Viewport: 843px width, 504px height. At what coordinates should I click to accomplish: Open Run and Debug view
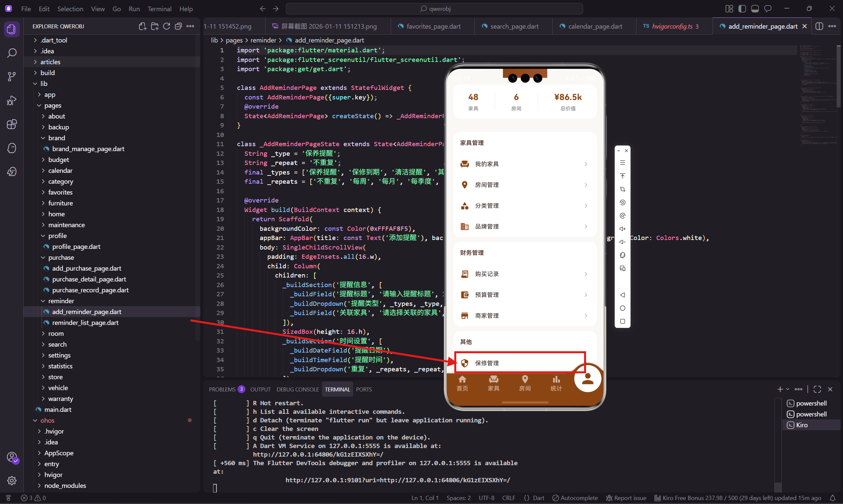(x=12, y=100)
